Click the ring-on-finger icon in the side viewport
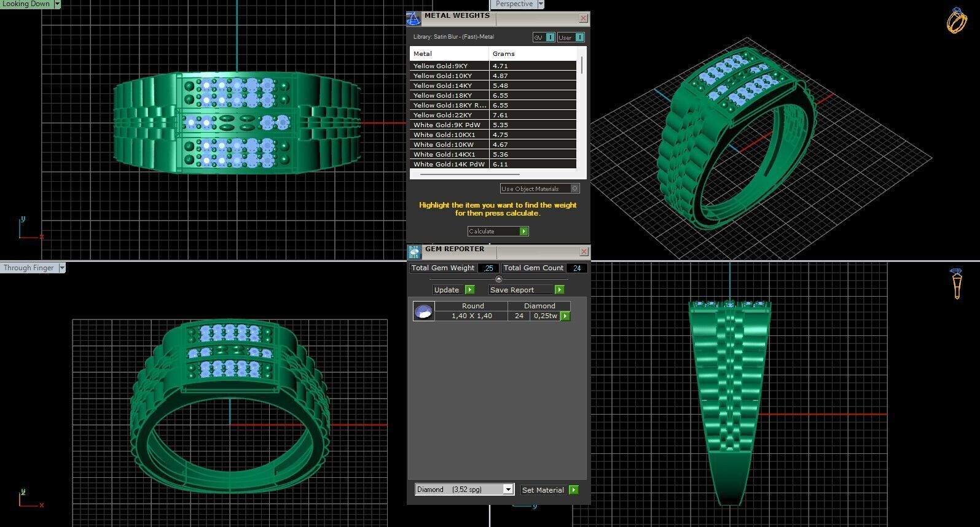Image resolution: width=980 pixels, height=527 pixels. [x=957, y=284]
